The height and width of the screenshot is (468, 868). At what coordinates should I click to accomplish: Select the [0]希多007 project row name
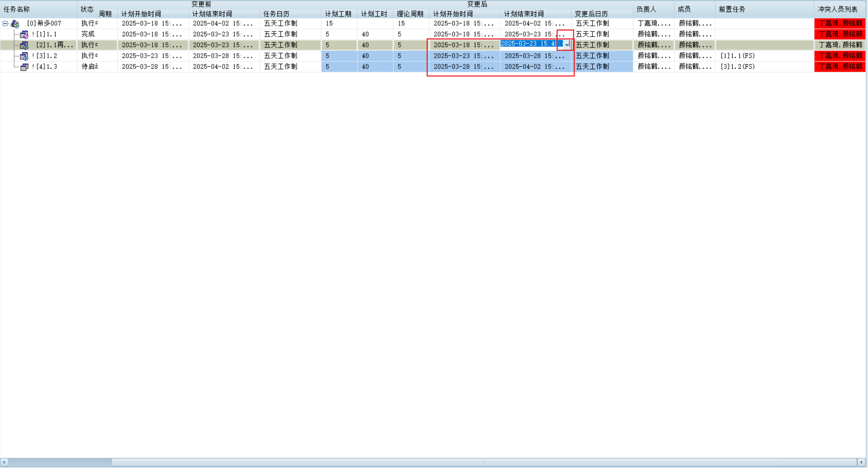point(44,23)
